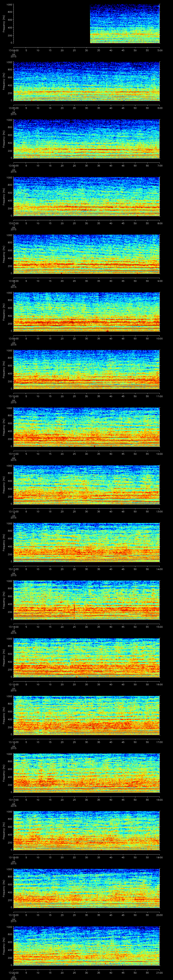Open the spectrogram panel starting at 13:08:00

coord(87,255)
